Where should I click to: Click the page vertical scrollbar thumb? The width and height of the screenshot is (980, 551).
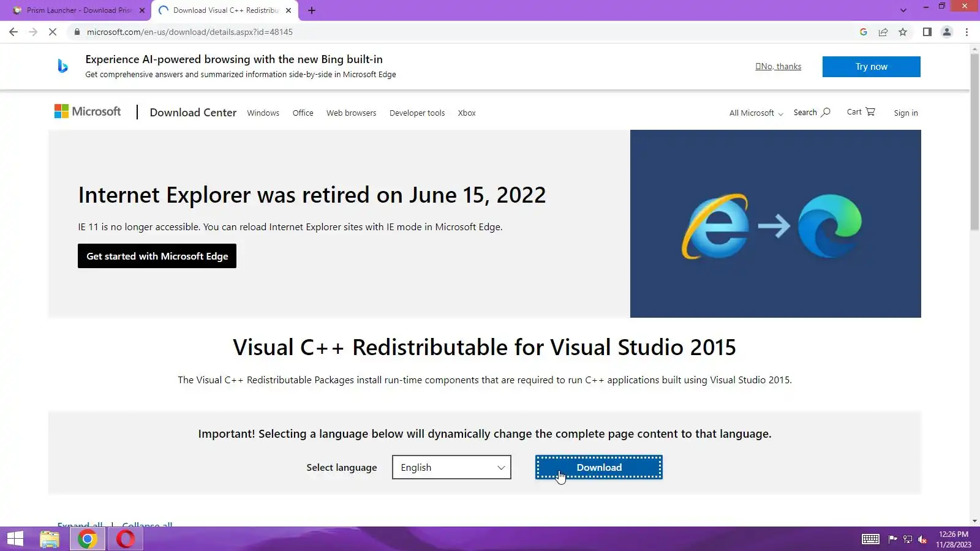point(974,142)
